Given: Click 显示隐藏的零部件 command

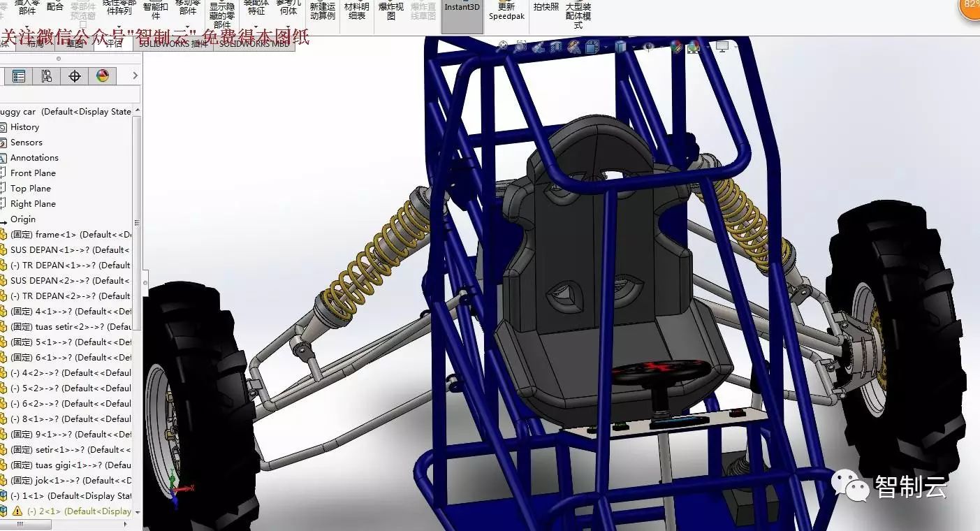Looking at the screenshot, I should tap(221, 14).
